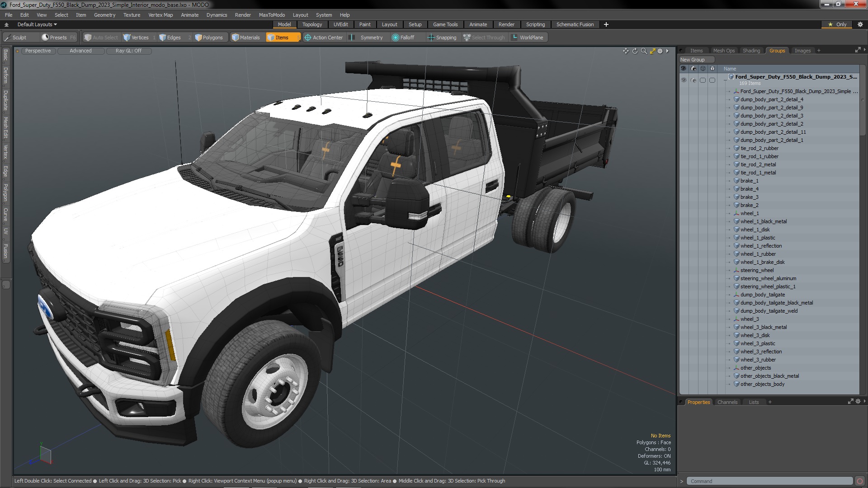Toggle Auto Select mode

tap(101, 38)
